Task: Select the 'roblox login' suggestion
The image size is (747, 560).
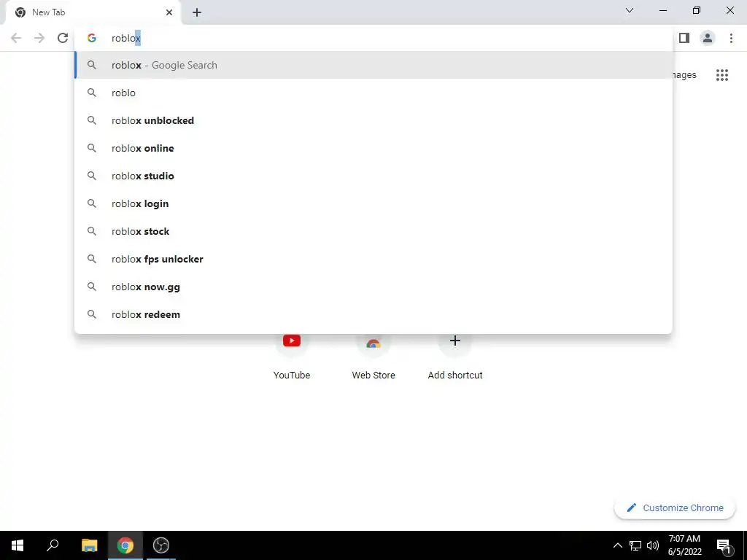Action: 373,204
